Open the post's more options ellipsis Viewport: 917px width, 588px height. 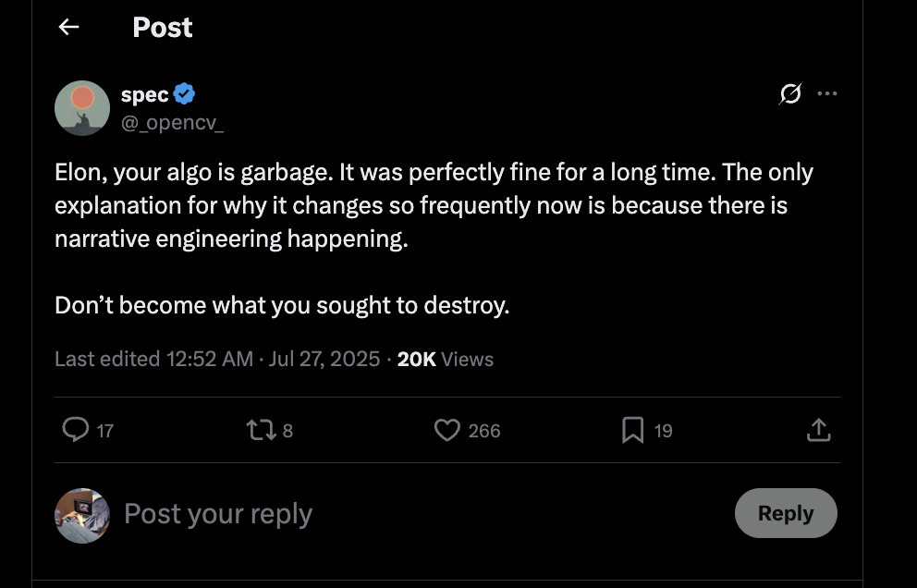[x=827, y=93]
